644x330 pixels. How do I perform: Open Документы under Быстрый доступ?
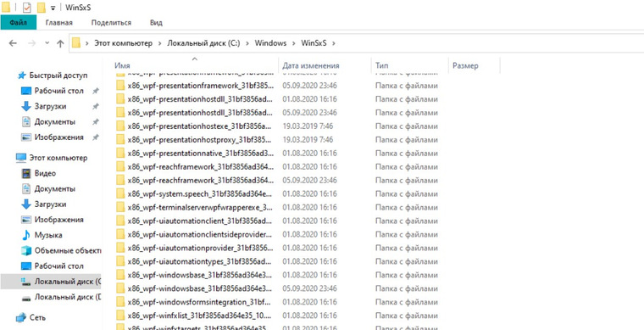(x=54, y=121)
